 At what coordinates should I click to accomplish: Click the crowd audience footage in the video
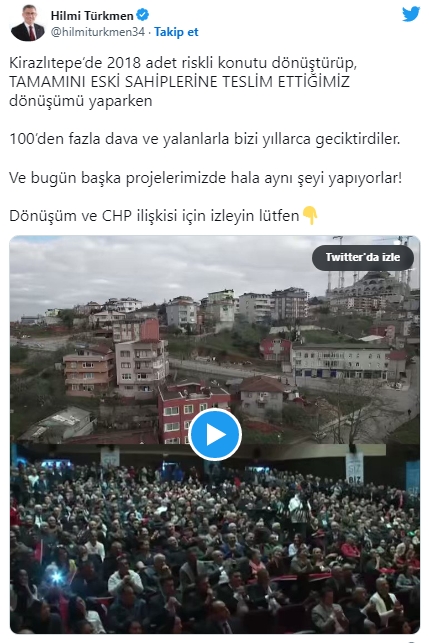point(214,538)
